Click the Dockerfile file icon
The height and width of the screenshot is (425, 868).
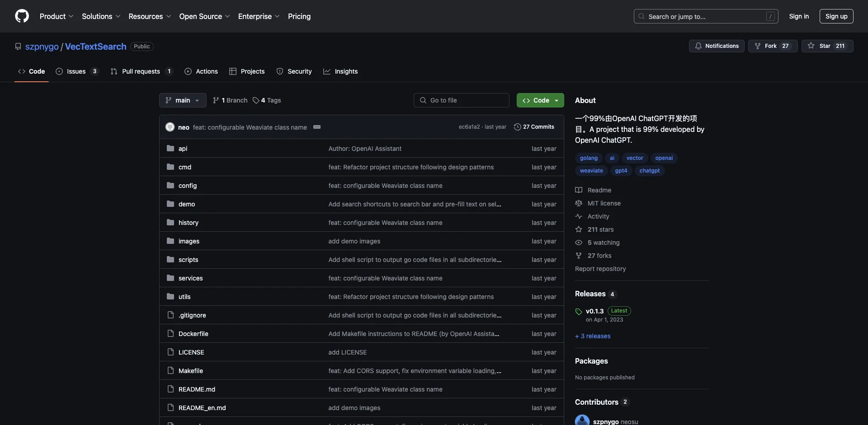click(170, 333)
